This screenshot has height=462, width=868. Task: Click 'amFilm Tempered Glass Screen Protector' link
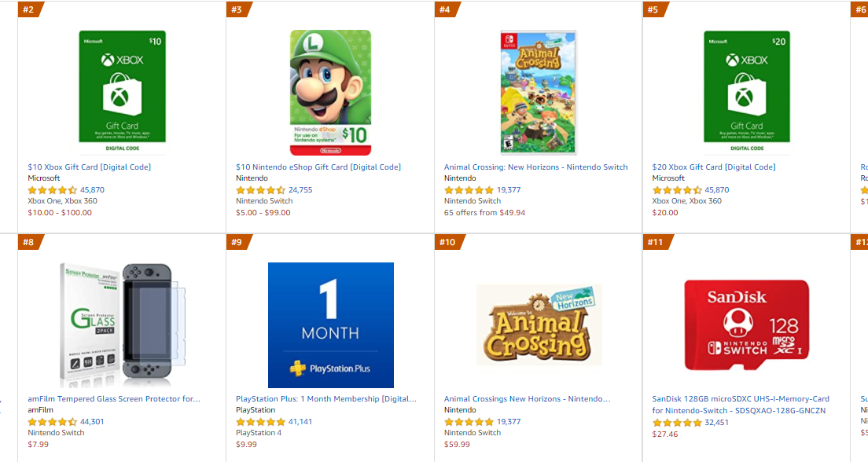click(114, 398)
